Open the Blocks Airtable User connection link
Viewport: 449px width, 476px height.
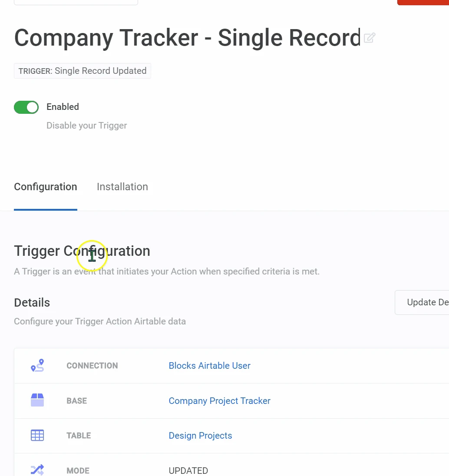click(x=209, y=366)
